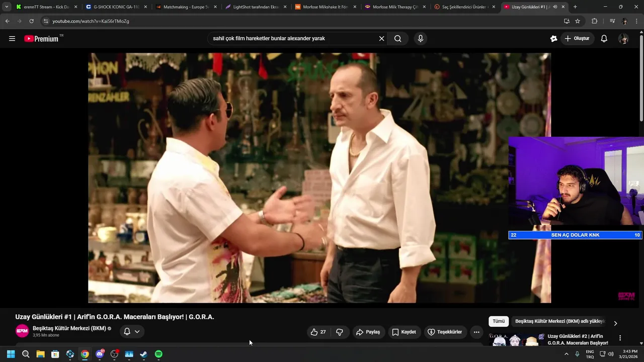Open the channel notification bell dropdown
Viewport: 644px width, 362px height.
[x=132, y=331]
